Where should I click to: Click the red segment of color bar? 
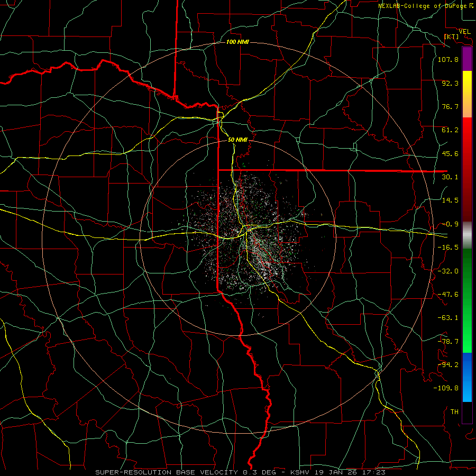coord(467,169)
